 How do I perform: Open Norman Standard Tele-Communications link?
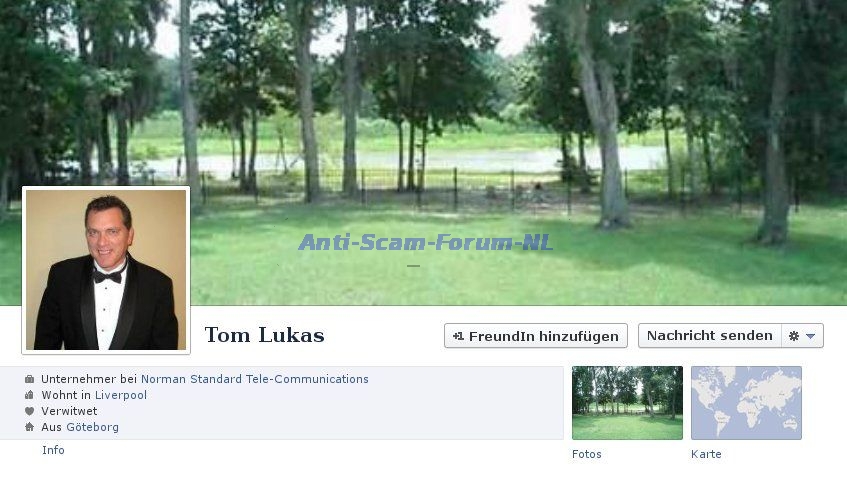point(255,379)
